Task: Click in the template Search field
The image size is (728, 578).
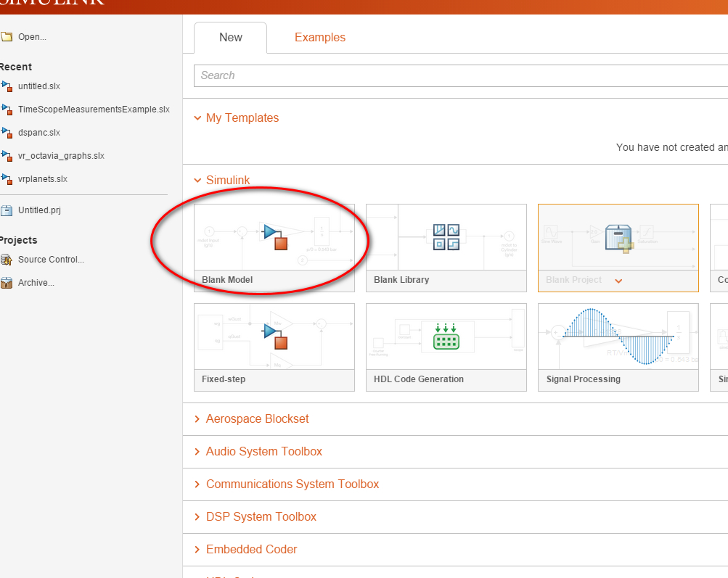Action: pos(461,75)
